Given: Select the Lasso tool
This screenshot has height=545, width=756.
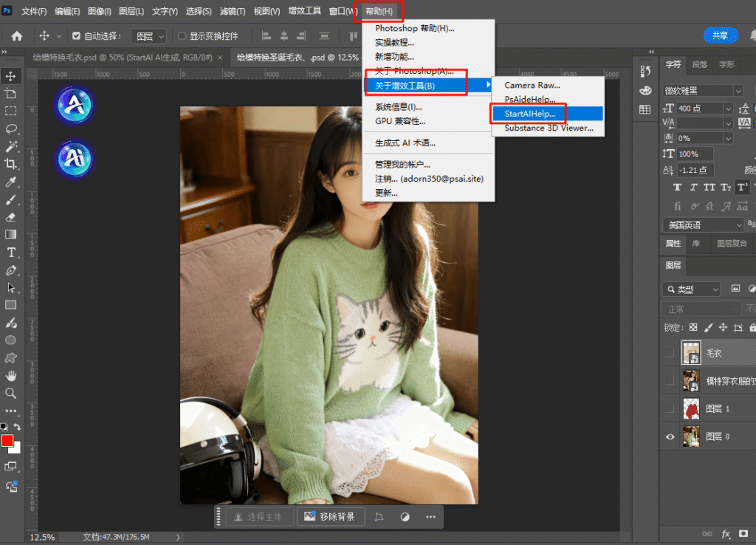Looking at the screenshot, I should (x=11, y=128).
